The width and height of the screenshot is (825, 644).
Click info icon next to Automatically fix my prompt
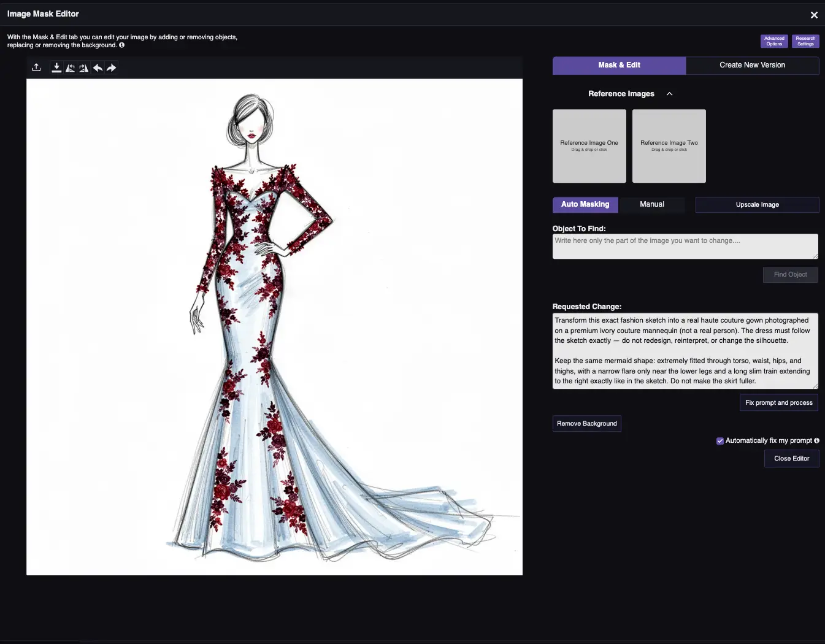[x=816, y=440]
